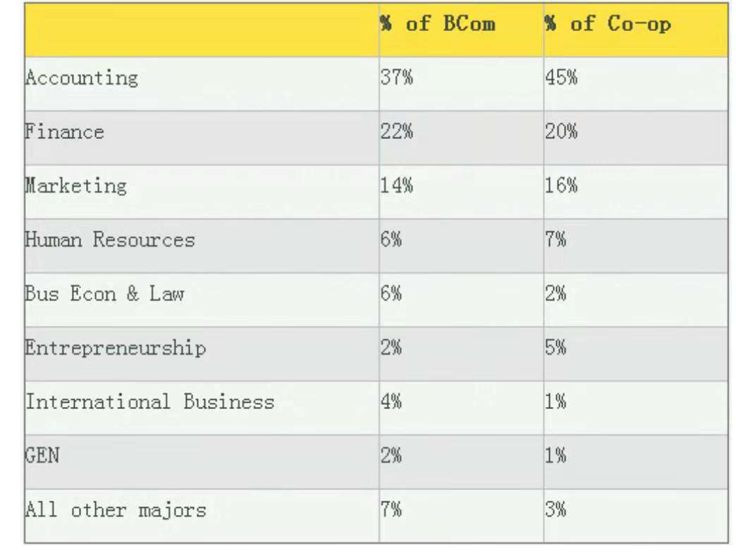Image resolution: width=736 pixels, height=560 pixels.
Task: Click the "% of Co-op" column header
Action: 608,25
